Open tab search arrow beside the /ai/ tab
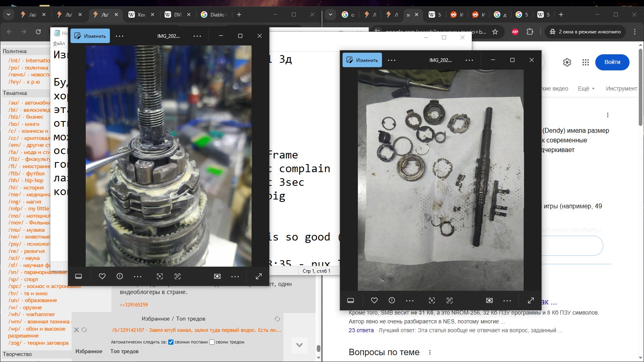Viewport: 644px width, 362px height. click(x=8, y=14)
